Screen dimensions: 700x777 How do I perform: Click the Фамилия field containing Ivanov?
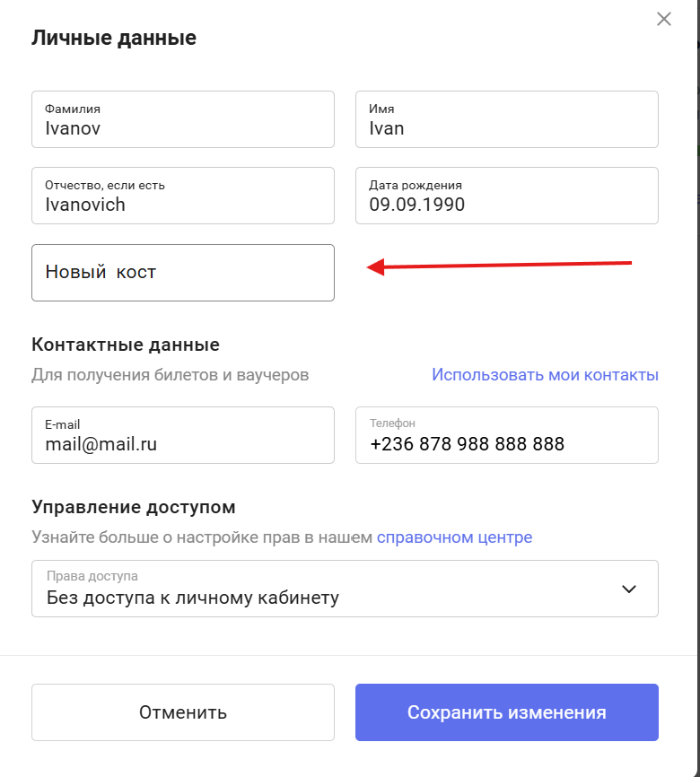183,119
